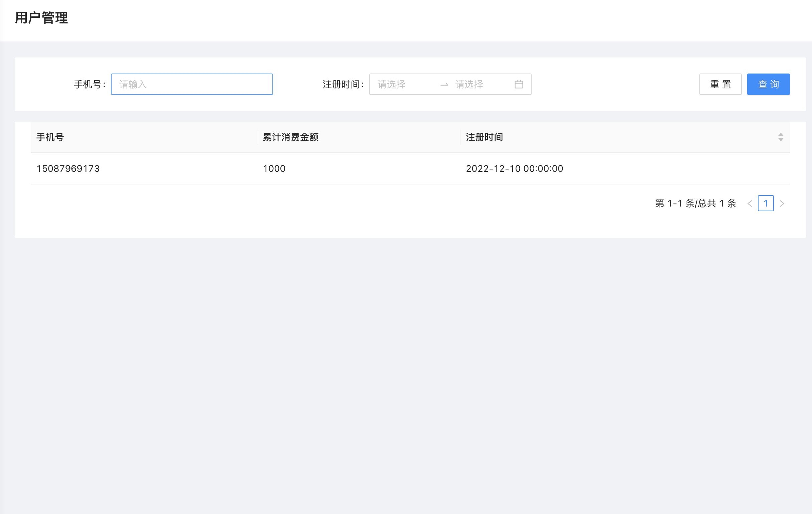Image resolution: width=812 pixels, height=514 pixels.
Task: Focus the 手机号 input field
Action: pyautogui.click(x=191, y=84)
